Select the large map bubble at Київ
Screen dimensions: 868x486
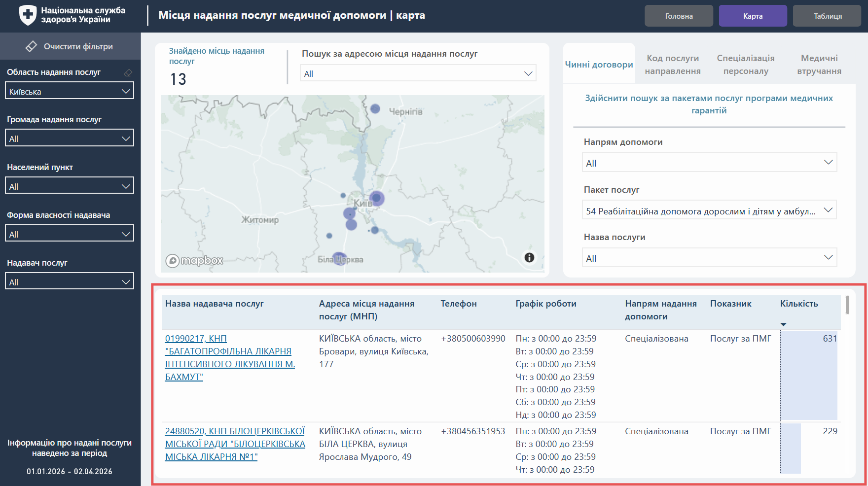377,198
